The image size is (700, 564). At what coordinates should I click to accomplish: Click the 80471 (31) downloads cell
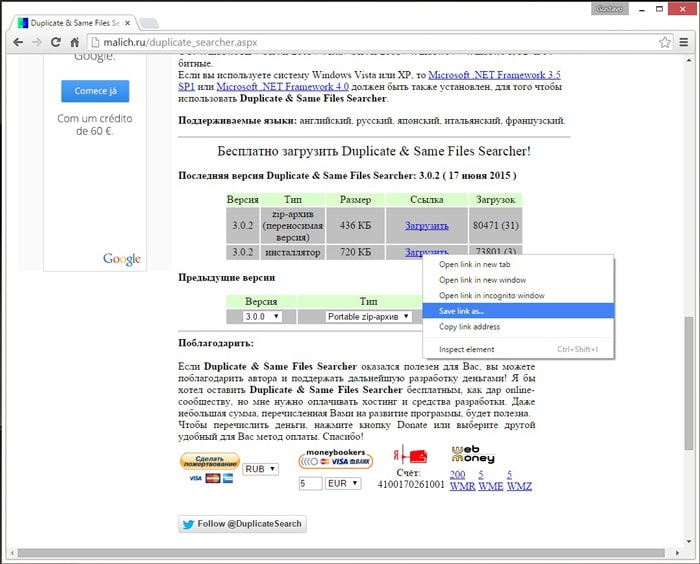pyautogui.click(x=496, y=226)
